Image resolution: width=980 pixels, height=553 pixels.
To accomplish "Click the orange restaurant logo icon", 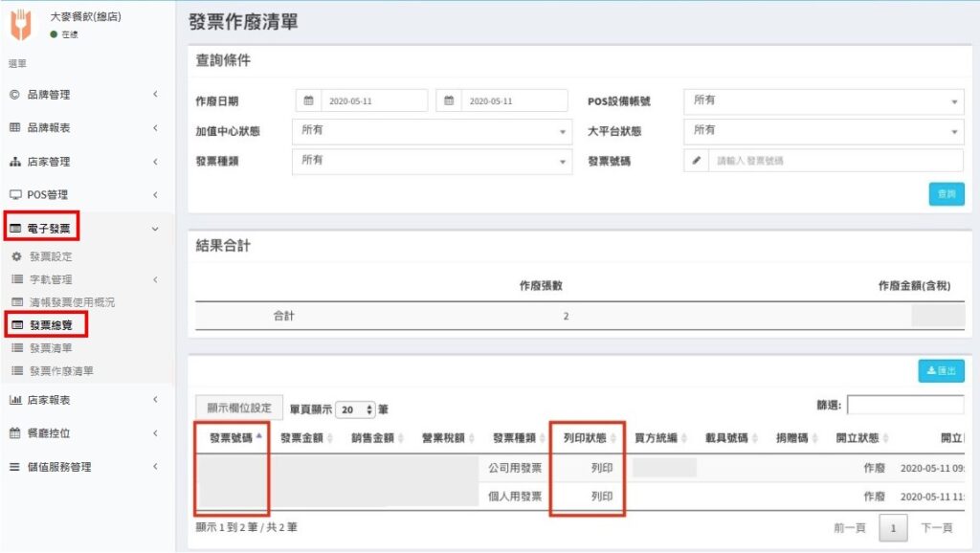I will click(20, 25).
